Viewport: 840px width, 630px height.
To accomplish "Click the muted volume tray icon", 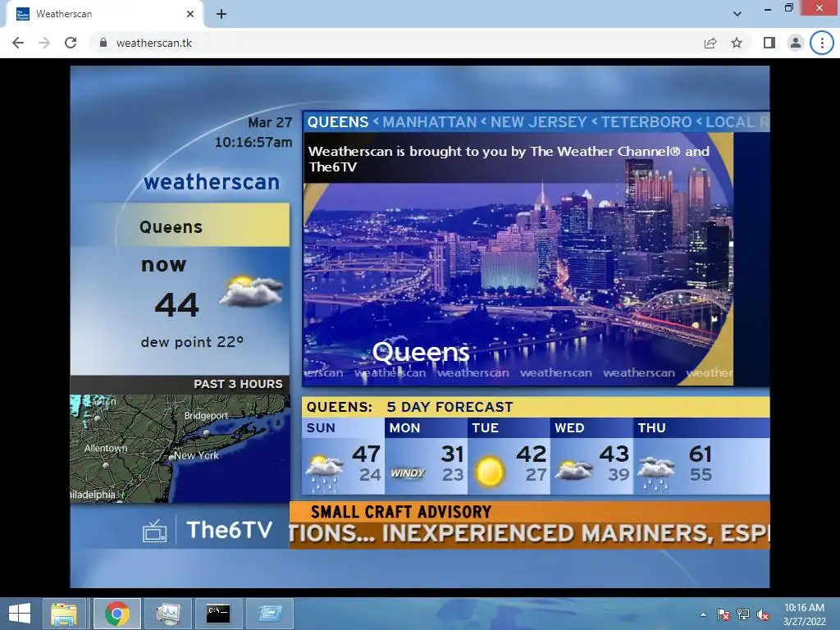I will (763, 614).
